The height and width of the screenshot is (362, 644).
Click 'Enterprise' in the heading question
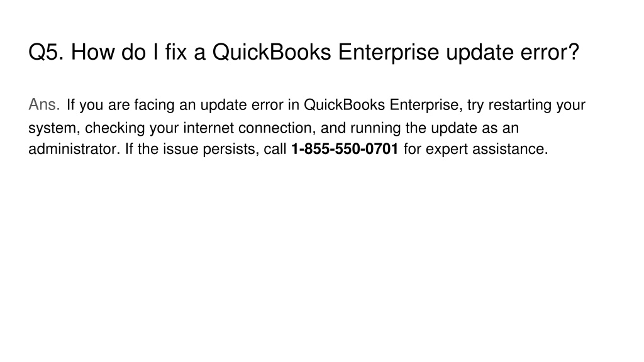click(389, 53)
